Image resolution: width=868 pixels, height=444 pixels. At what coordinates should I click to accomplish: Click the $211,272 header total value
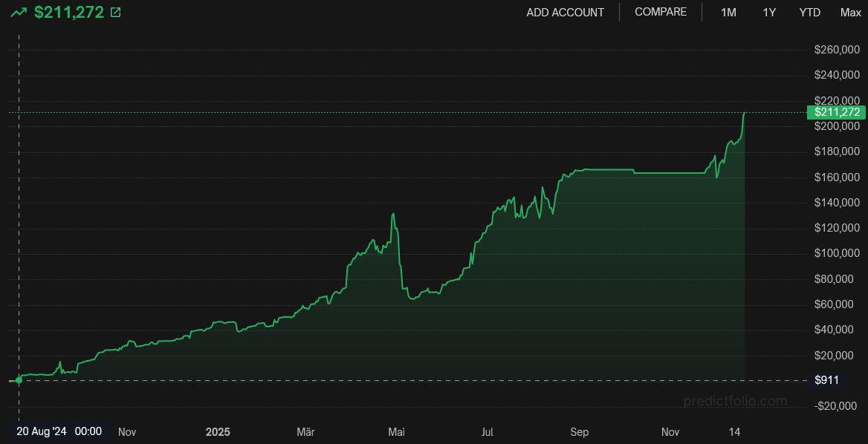pos(69,12)
